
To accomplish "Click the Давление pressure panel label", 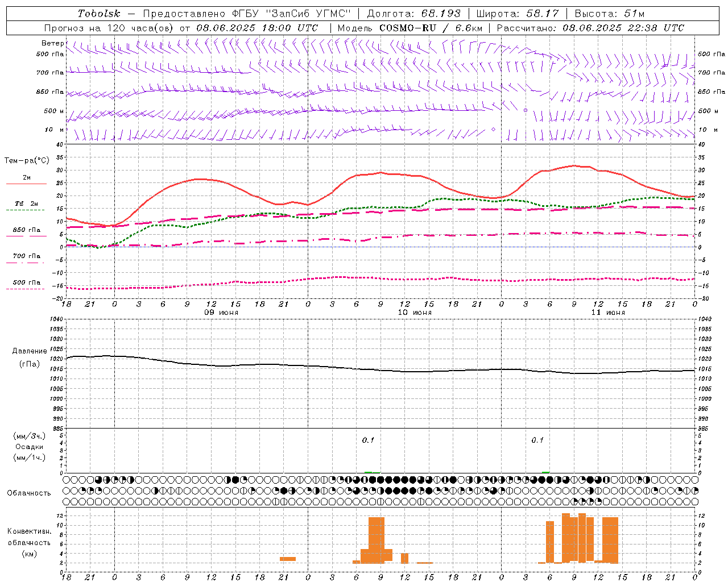I will [30, 351].
